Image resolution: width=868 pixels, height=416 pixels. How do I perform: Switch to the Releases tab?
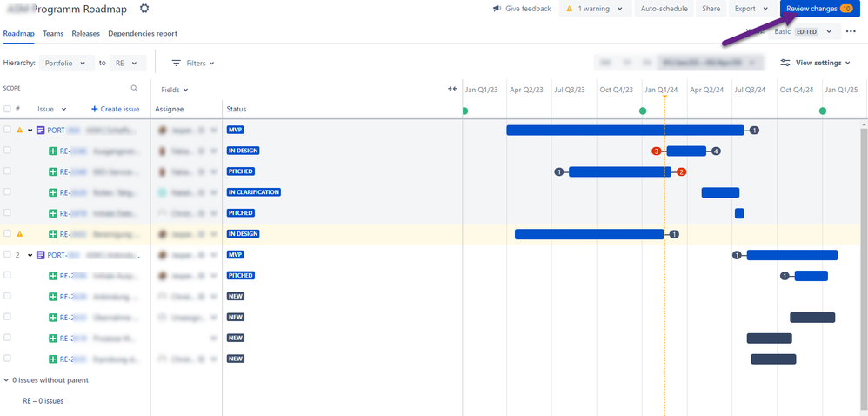click(x=86, y=33)
